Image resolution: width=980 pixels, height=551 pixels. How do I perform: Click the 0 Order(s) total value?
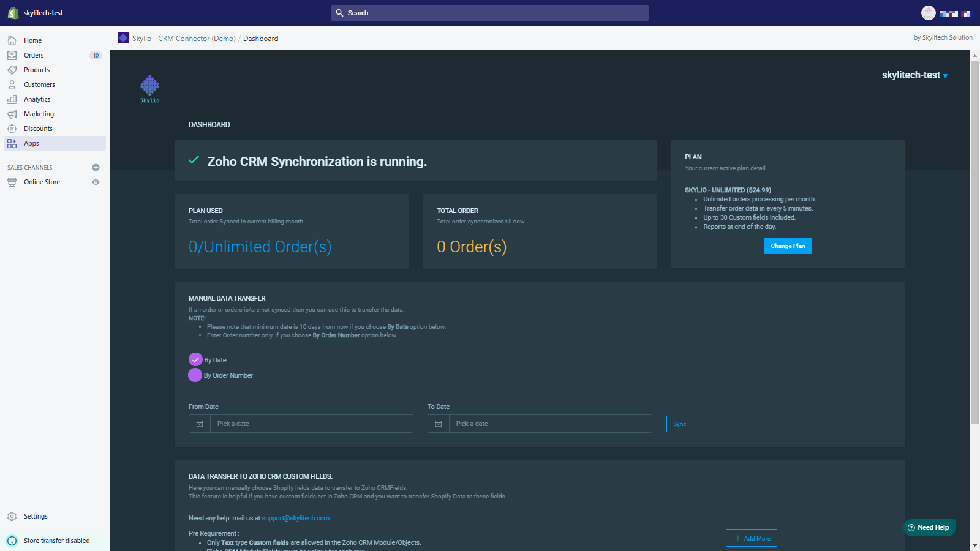coord(472,246)
